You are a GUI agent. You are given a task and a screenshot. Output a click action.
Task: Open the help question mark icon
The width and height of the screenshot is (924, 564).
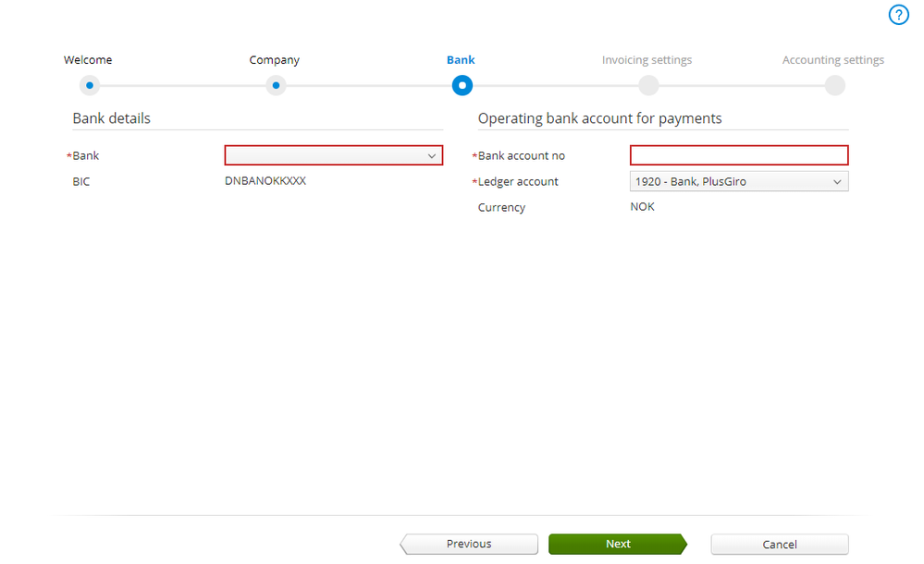(x=898, y=15)
